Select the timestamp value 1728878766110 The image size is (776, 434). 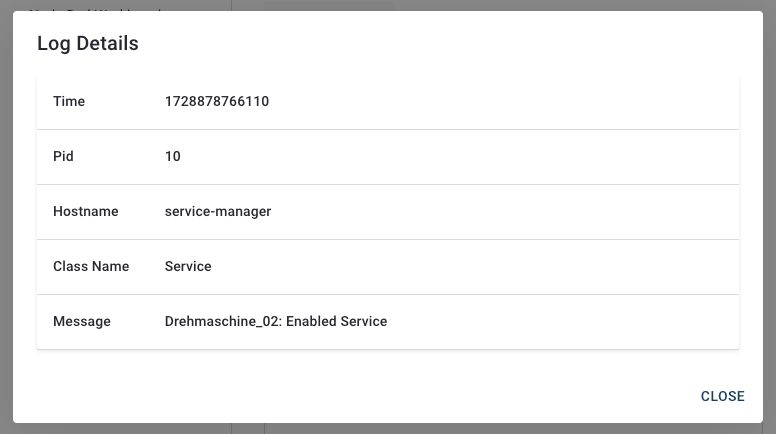217,102
